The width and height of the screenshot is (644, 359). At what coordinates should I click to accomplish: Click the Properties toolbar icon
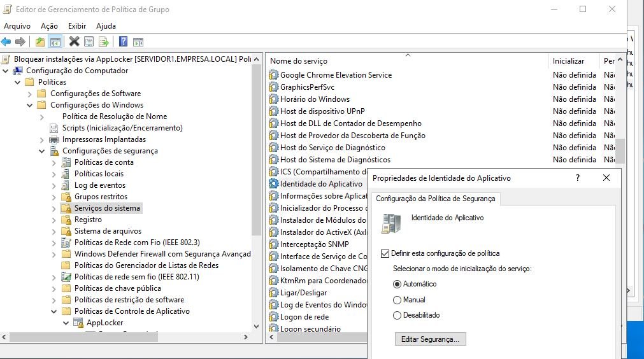[x=89, y=41]
